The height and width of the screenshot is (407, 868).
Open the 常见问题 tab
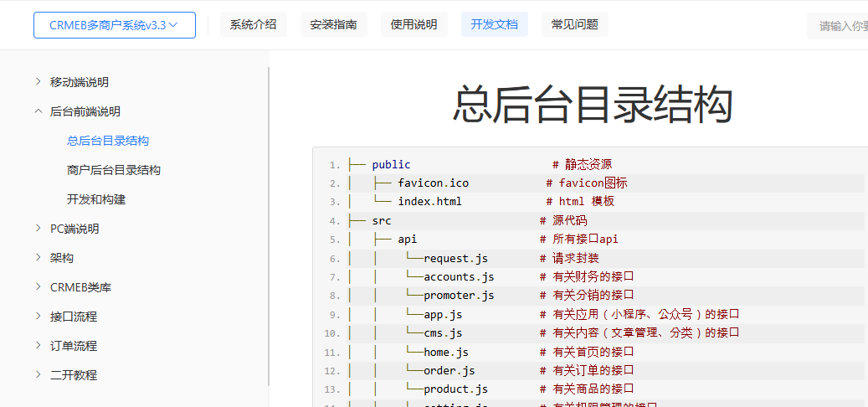(x=574, y=25)
